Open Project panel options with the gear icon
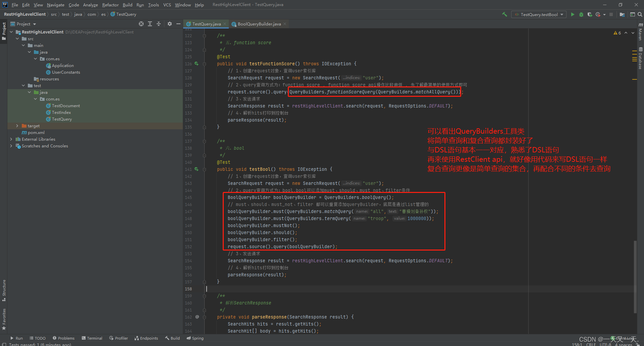 pyautogui.click(x=169, y=24)
